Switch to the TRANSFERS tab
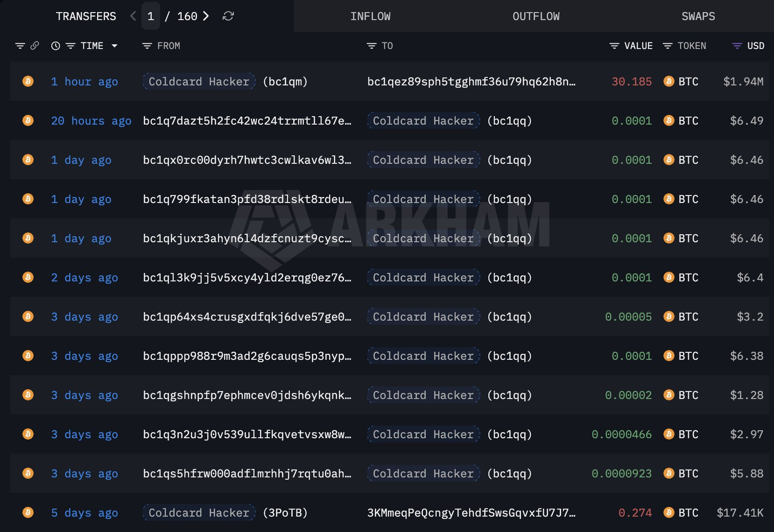Screen dimensions: 774x532 (86, 16)
